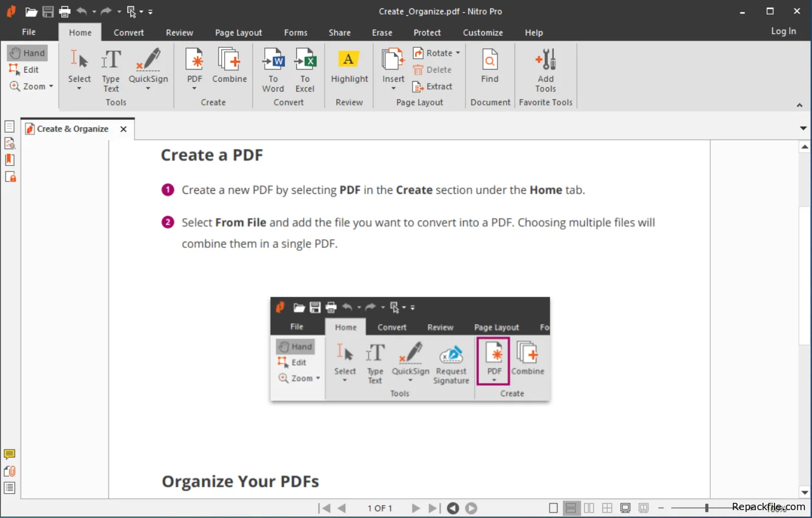The width and height of the screenshot is (812, 518).
Task: Click the zoom out minus button
Action: (x=661, y=508)
